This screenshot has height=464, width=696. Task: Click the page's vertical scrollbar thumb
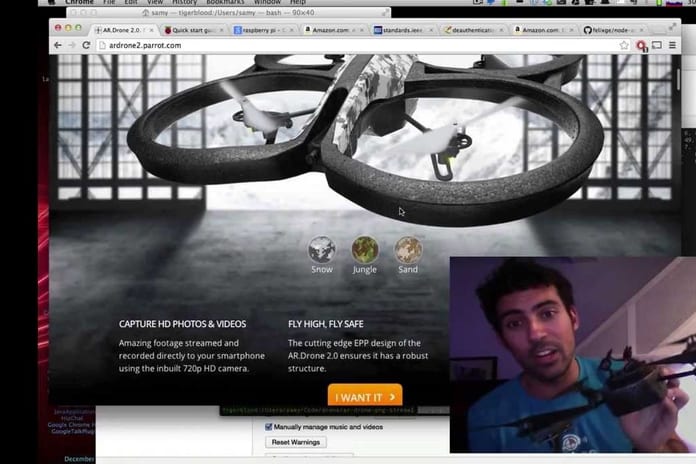pos(678,79)
